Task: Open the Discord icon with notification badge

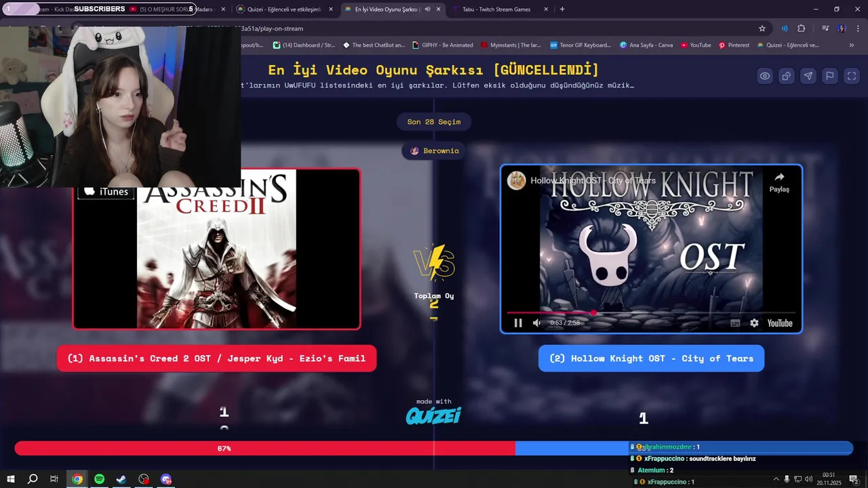Action: click(x=166, y=479)
